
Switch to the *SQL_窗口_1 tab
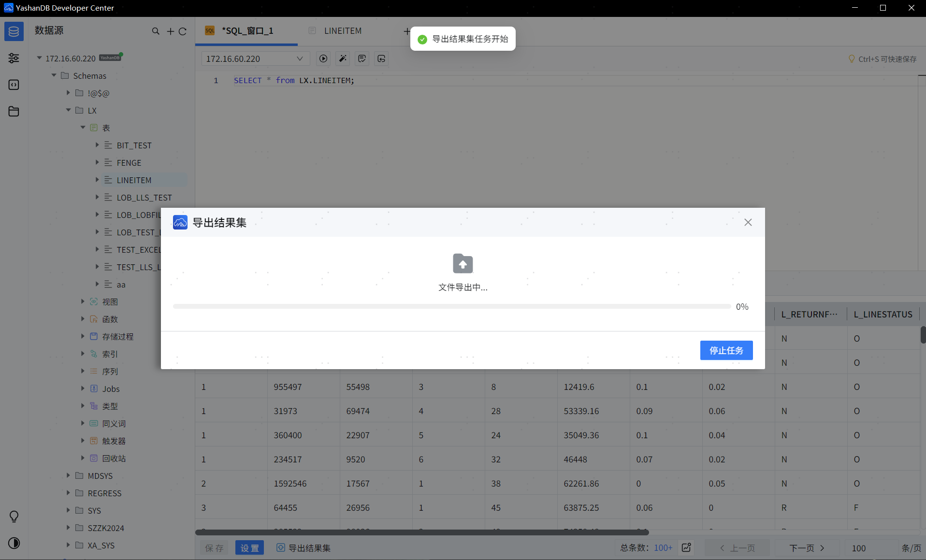(x=246, y=31)
